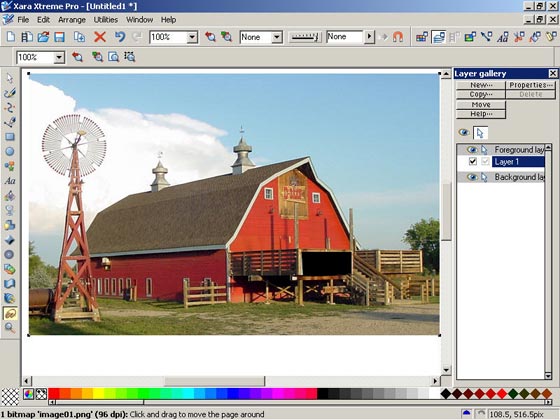560x420 pixels.
Task: Choose the Rectangle tool in toolbox
Action: 10,137
